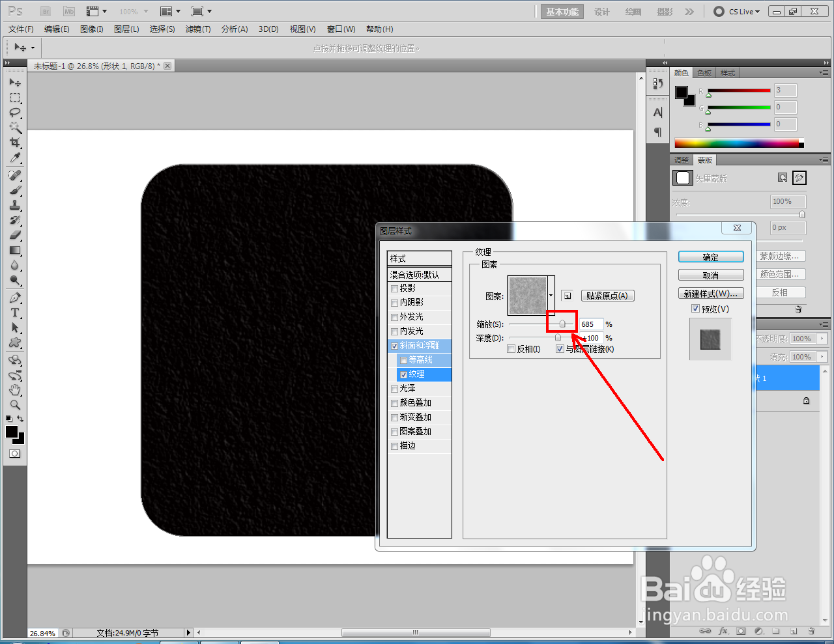Click the 新建样式(W)... button
The width and height of the screenshot is (834, 644).
pos(711,294)
